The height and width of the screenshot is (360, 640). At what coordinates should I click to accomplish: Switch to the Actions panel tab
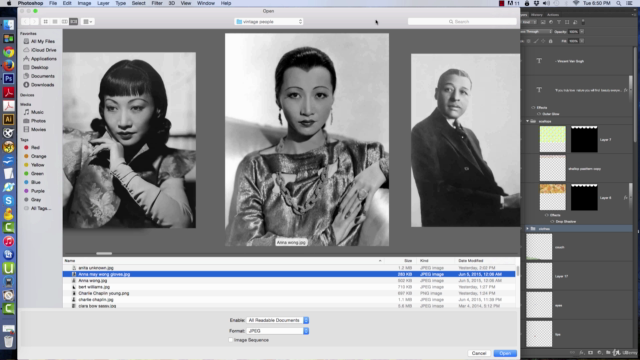(553, 15)
